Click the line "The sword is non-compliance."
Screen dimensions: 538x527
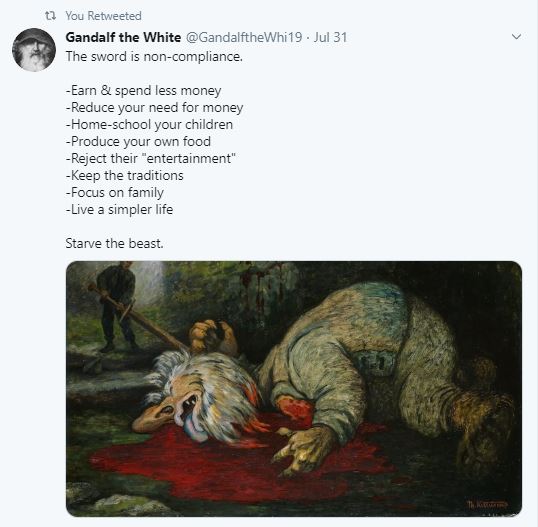154,56
